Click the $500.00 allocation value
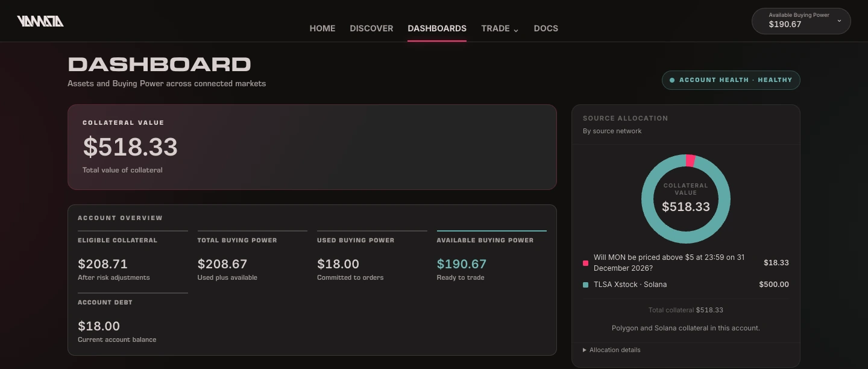 774,285
